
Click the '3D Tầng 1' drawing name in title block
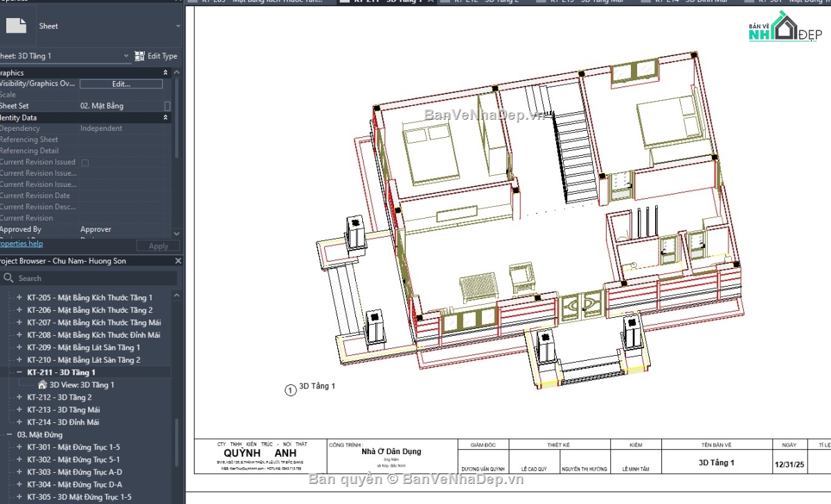click(717, 462)
